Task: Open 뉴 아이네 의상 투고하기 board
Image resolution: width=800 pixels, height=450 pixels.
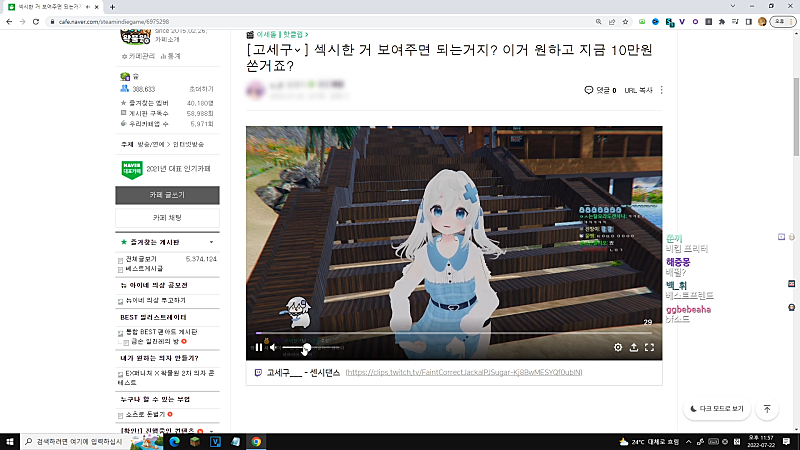Action: point(156,301)
